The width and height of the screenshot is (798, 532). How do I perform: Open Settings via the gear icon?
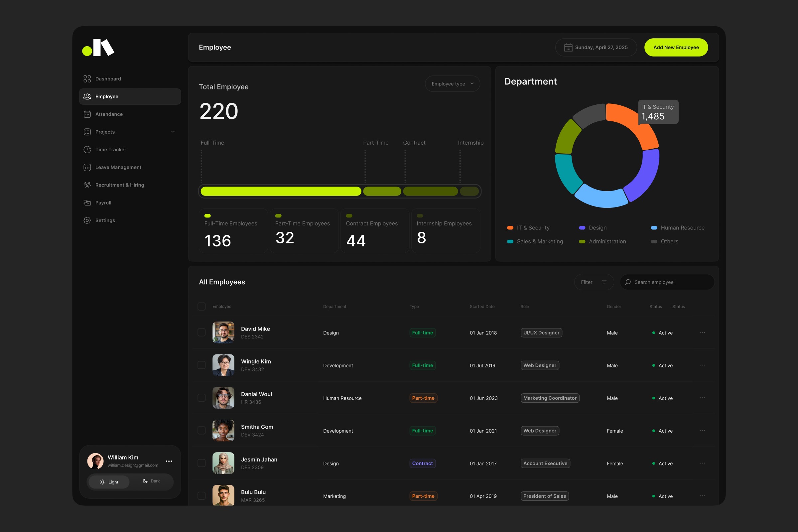coord(87,220)
